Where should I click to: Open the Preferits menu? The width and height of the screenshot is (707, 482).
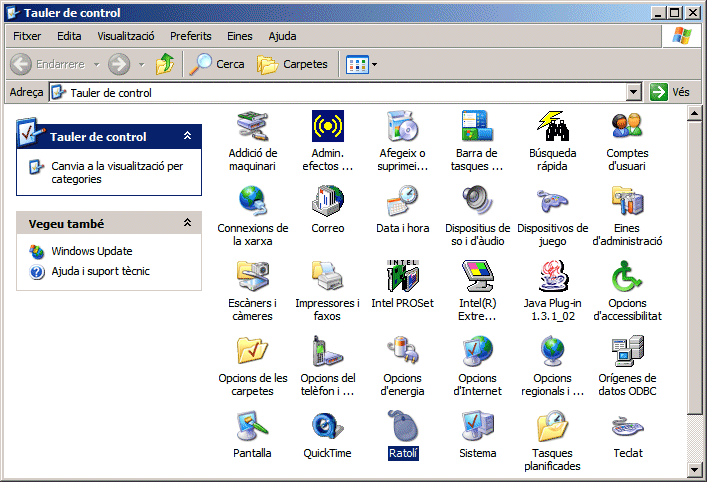tap(190, 36)
